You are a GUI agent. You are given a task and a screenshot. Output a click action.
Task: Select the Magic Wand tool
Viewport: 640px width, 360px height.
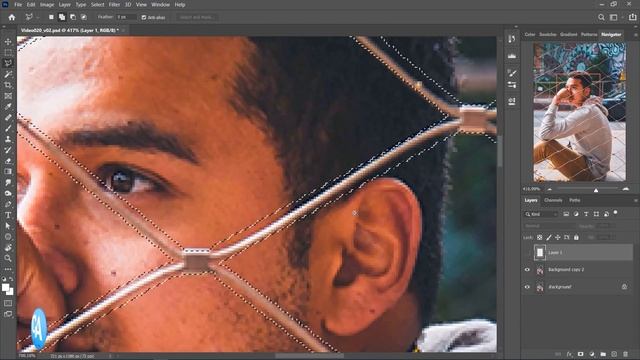click(8, 74)
